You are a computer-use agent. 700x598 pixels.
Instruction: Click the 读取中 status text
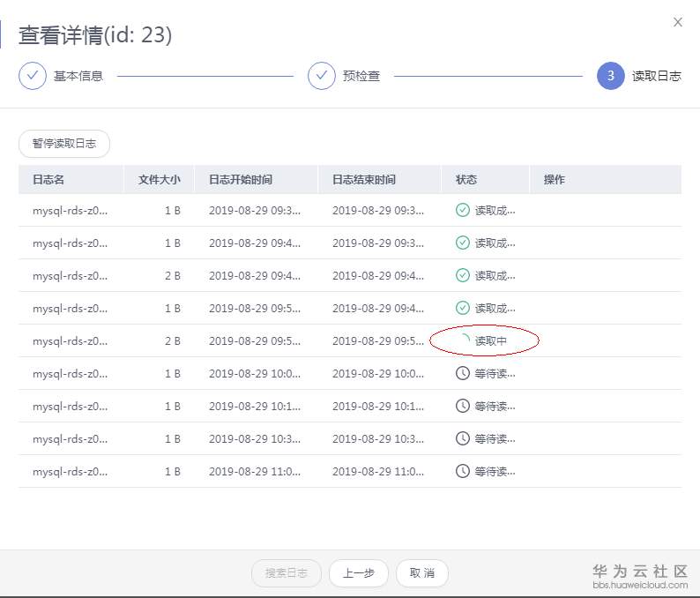tap(491, 340)
